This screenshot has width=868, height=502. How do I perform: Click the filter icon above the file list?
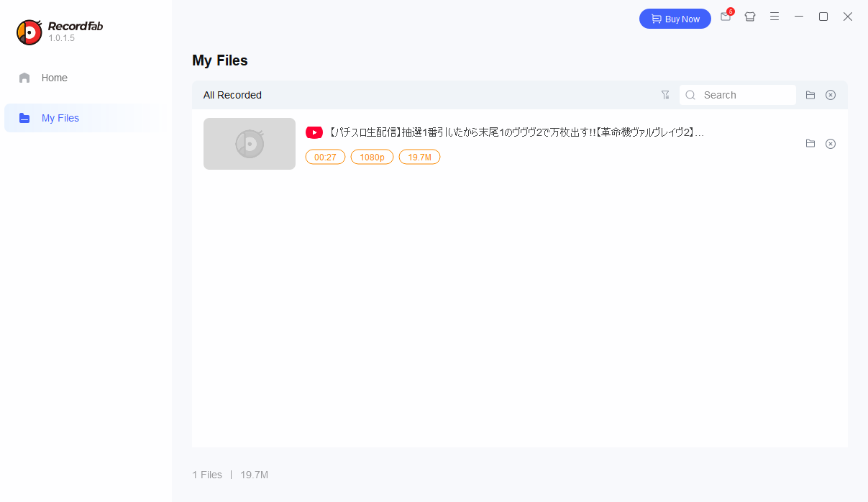point(665,94)
